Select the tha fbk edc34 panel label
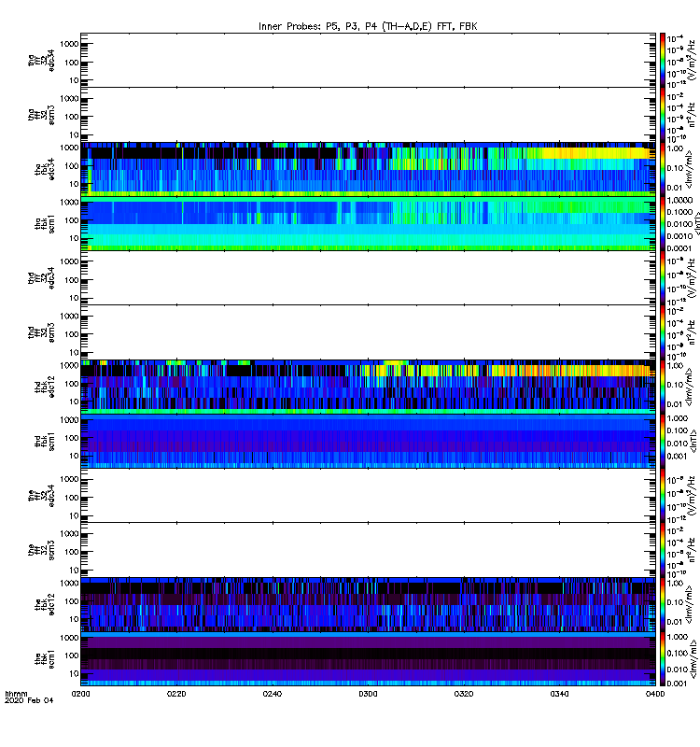 45,169
